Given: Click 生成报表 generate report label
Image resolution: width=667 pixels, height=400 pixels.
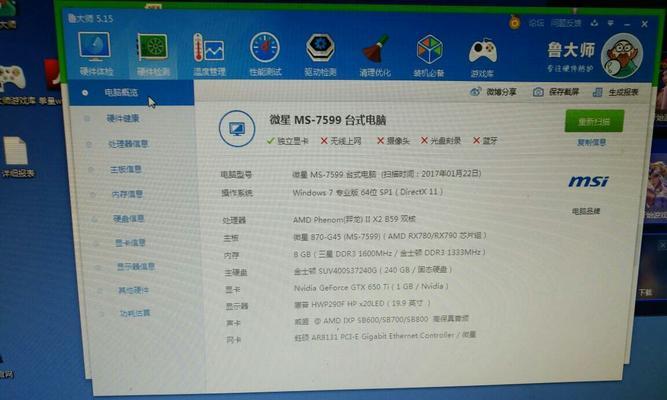Looking at the screenshot, I should click(x=623, y=92).
